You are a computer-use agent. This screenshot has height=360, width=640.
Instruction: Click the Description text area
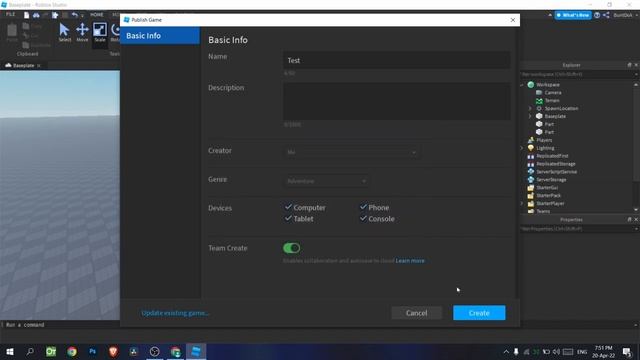(x=396, y=101)
